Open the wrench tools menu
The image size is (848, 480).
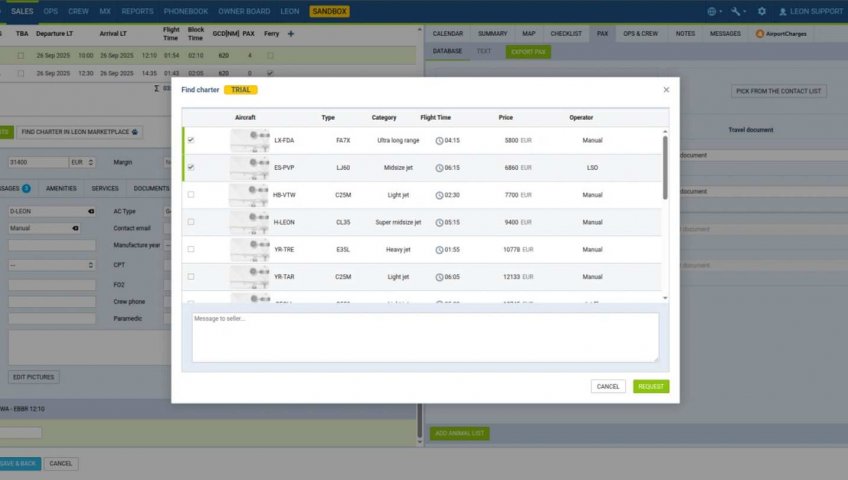737,11
